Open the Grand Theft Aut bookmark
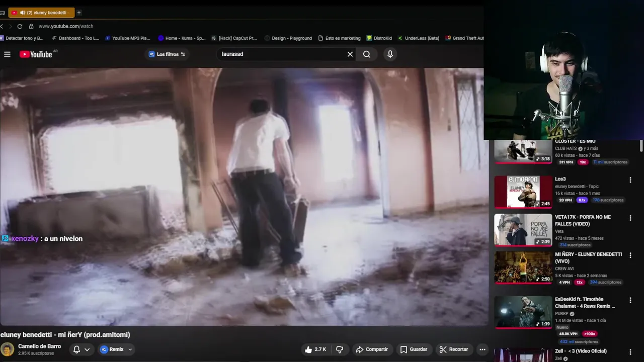Image resolution: width=644 pixels, height=362 pixels. [464, 38]
